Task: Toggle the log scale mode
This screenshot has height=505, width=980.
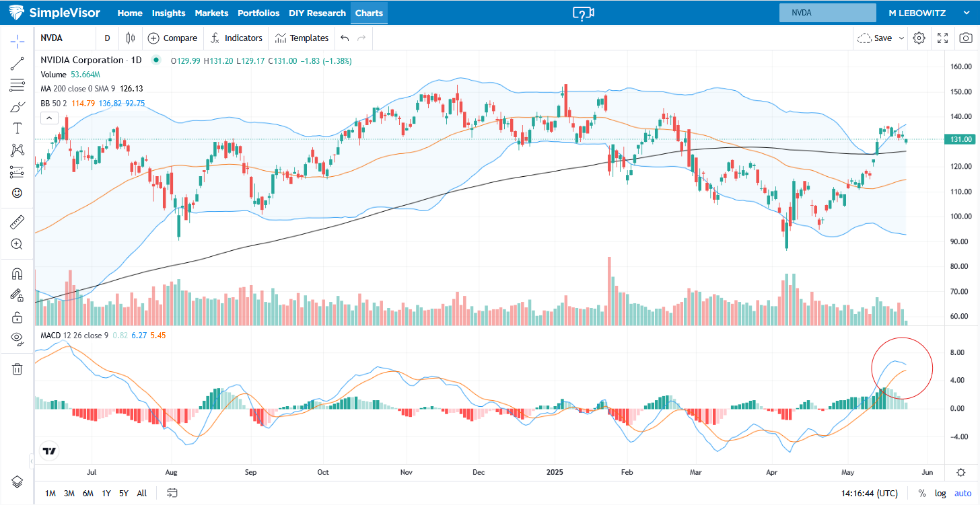Action: [x=940, y=493]
